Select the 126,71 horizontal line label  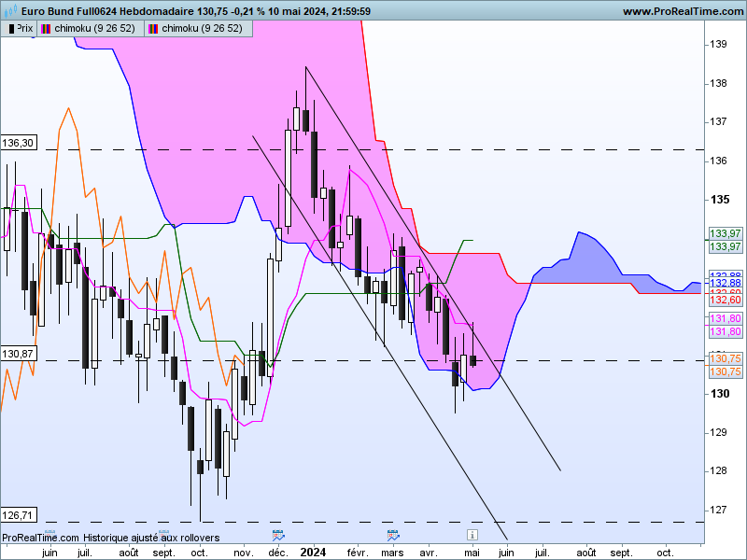(19, 515)
